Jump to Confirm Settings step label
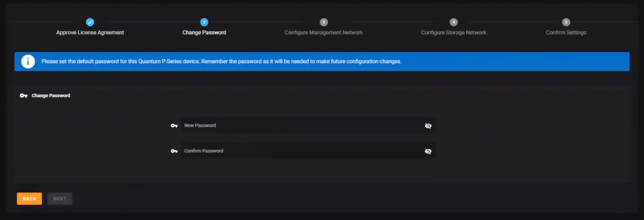The height and width of the screenshot is (220, 644). pos(566,33)
